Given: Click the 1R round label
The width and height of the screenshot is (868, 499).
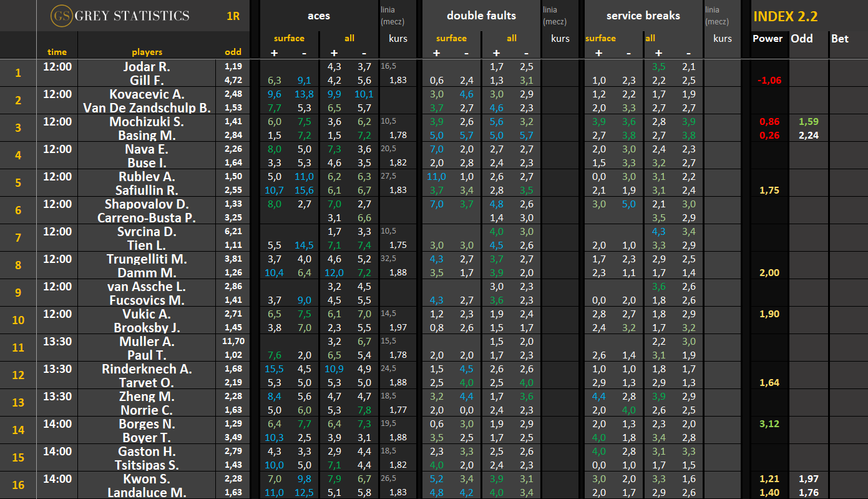Looking at the screenshot, I should [233, 16].
